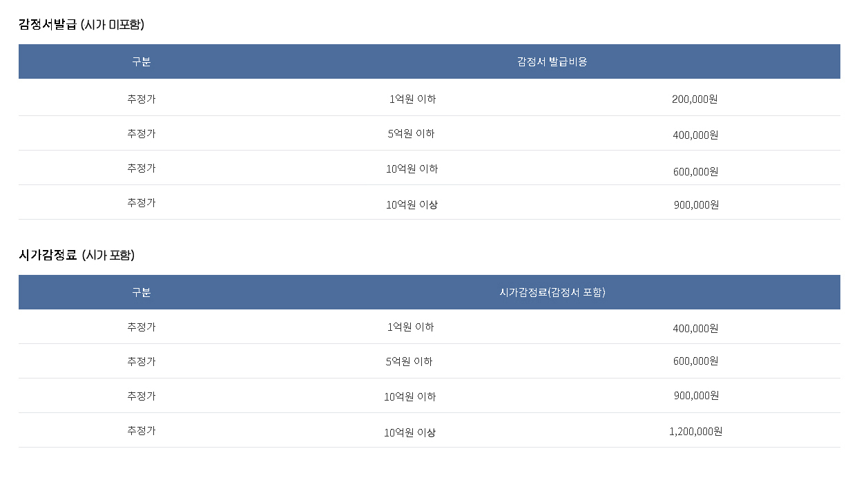The image size is (868, 489).
Task: Click 구분 header in the 시가감정료 table
Action: coord(141,292)
